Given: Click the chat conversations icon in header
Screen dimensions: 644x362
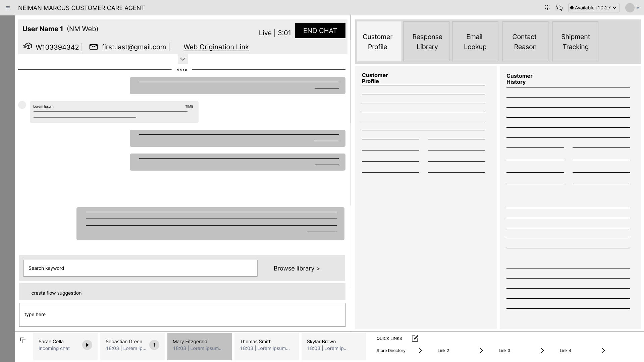Looking at the screenshot, I should point(559,7).
